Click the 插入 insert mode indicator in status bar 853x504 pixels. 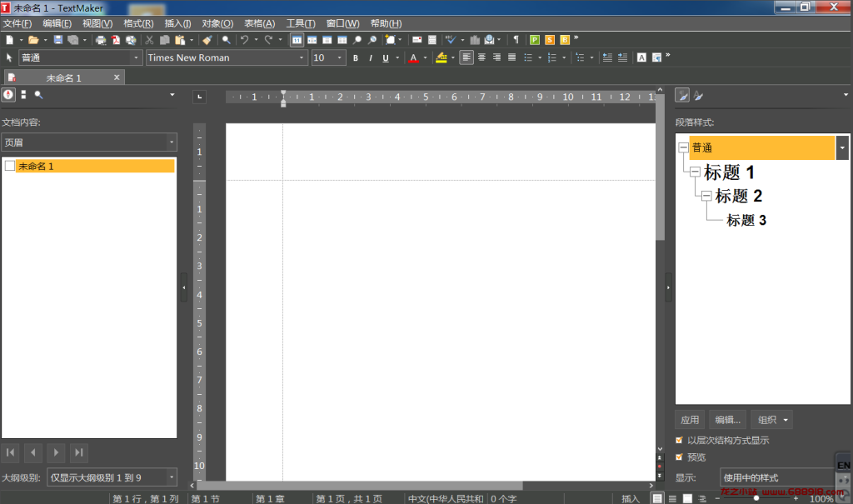631,498
